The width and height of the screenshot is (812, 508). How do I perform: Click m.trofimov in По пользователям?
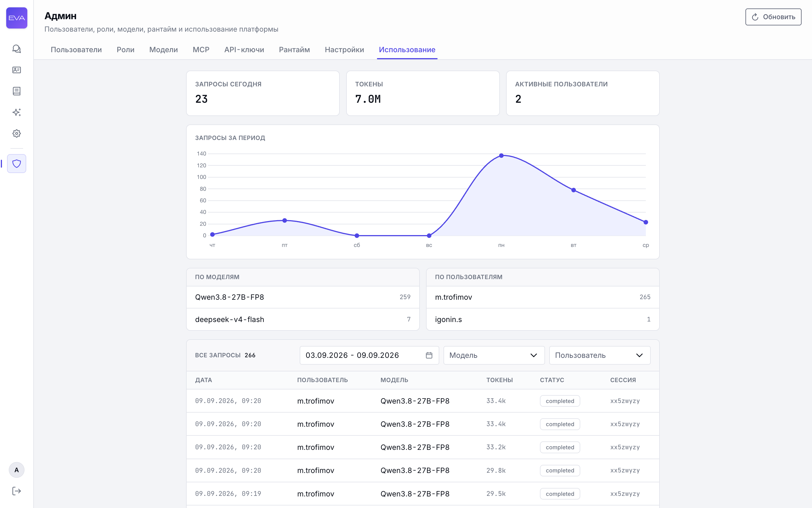click(542, 297)
